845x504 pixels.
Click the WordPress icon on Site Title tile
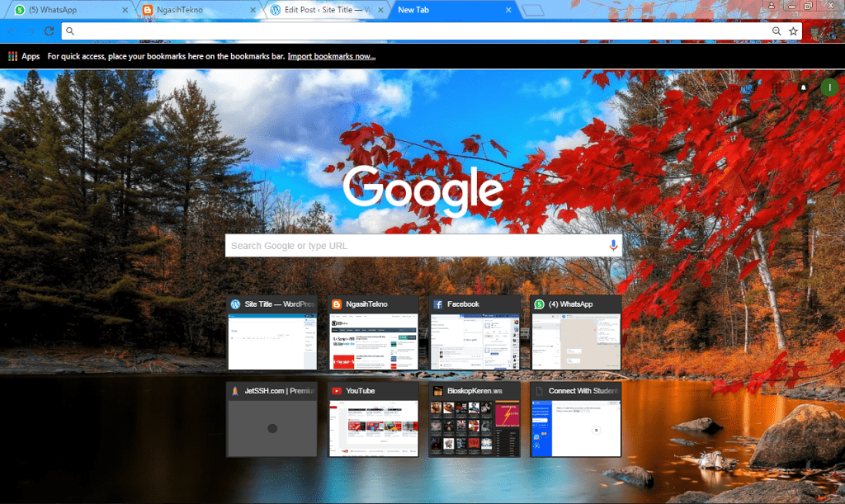pyautogui.click(x=235, y=304)
